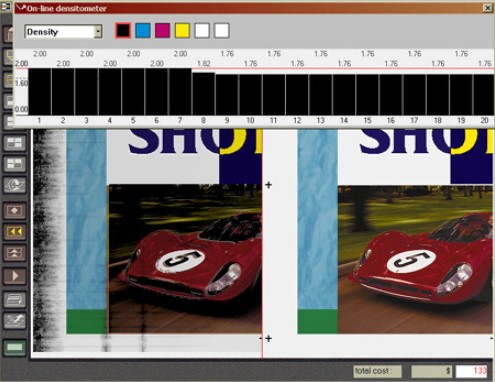Click the dollar sign currency field
Viewport: 495px width, 382px height.
click(431, 371)
